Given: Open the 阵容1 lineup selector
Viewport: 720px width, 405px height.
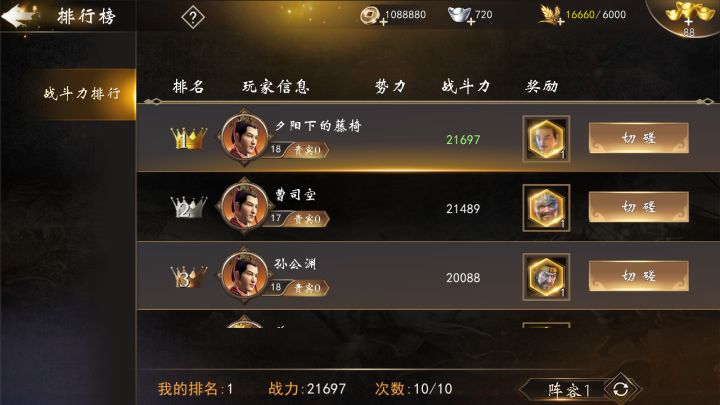Looking at the screenshot, I should (x=568, y=390).
